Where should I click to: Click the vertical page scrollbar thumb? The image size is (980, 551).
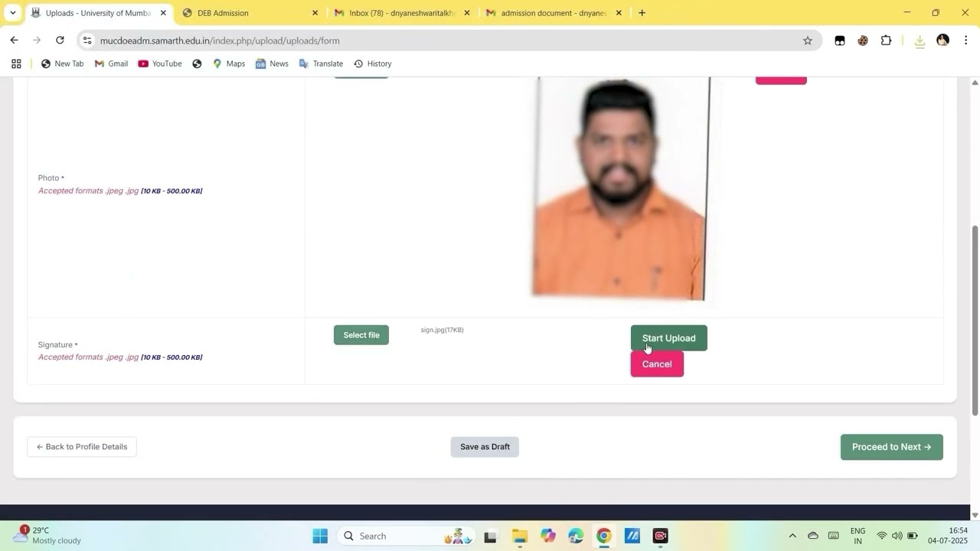975,320
